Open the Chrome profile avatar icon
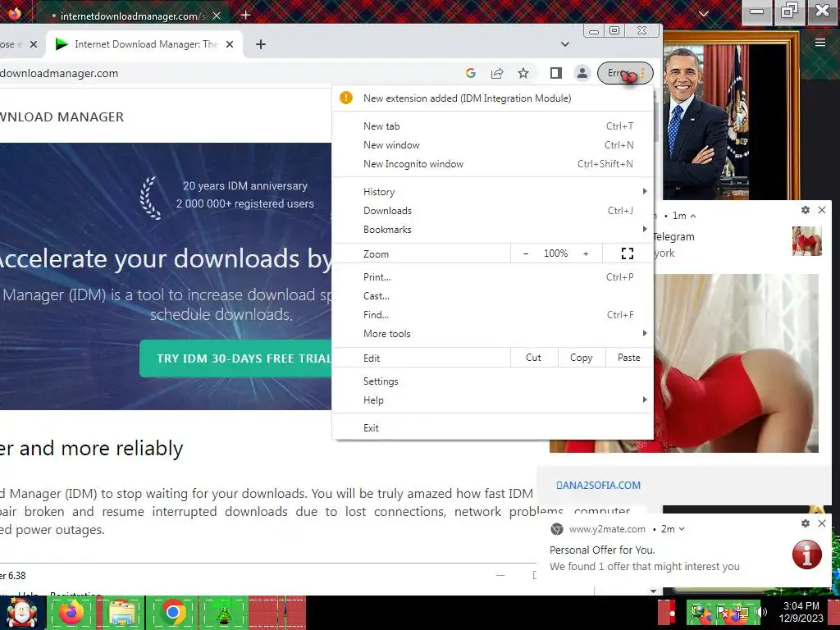 582,73
